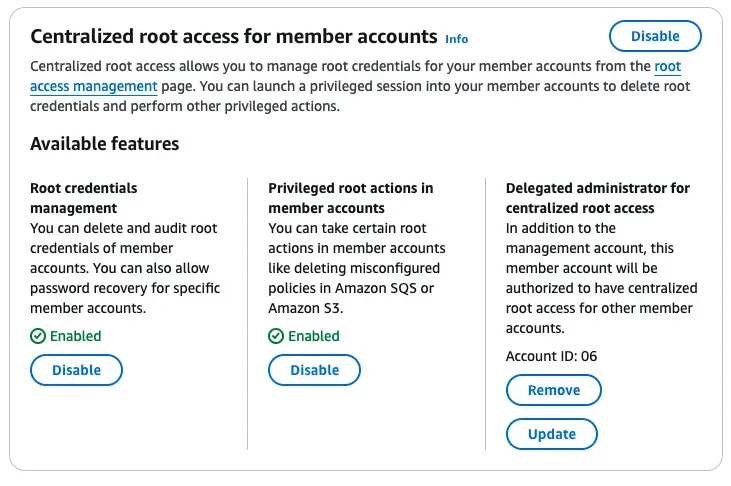Open the Info link beside the title

pyautogui.click(x=456, y=39)
